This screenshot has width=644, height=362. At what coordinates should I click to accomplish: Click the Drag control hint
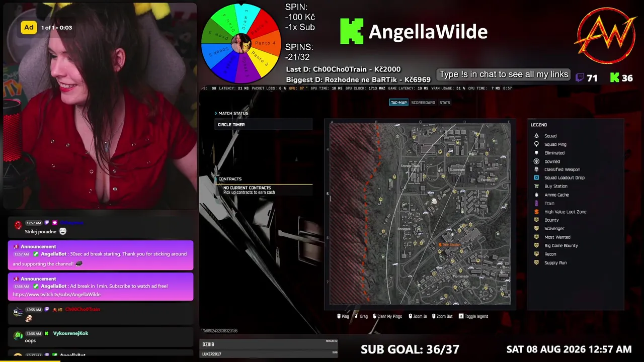pyautogui.click(x=361, y=316)
